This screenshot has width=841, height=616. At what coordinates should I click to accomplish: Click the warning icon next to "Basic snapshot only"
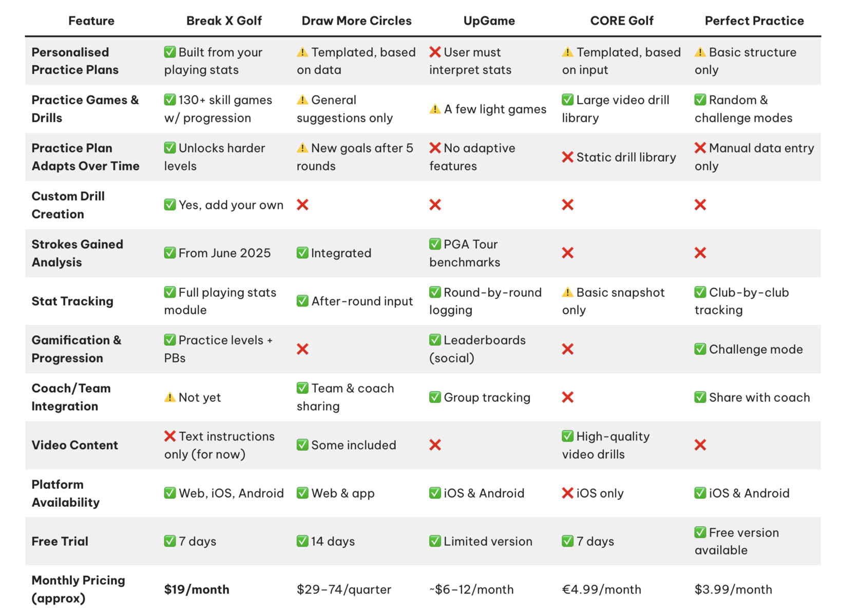567,293
